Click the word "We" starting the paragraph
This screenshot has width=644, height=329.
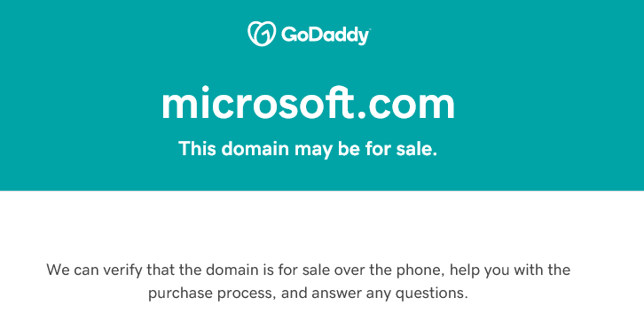58,270
